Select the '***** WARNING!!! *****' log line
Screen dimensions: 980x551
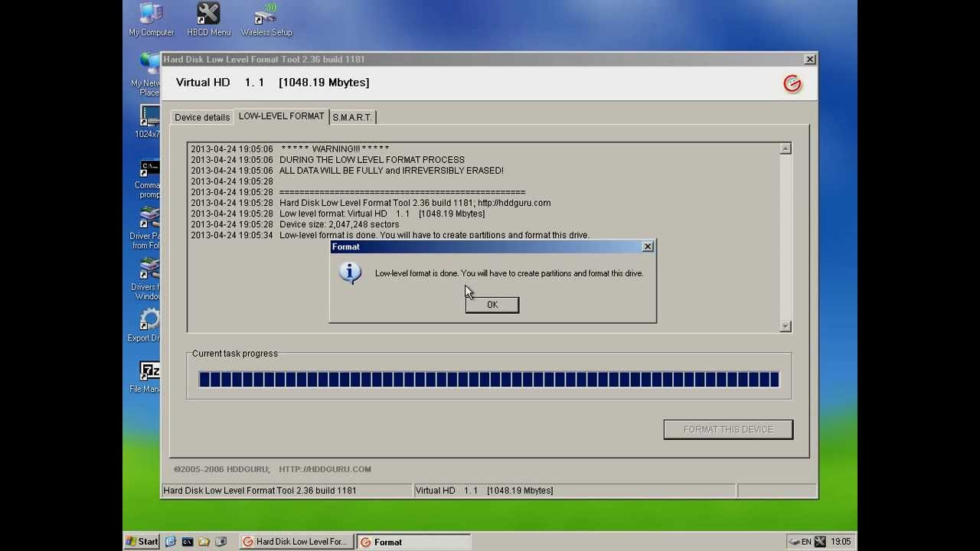click(290, 149)
